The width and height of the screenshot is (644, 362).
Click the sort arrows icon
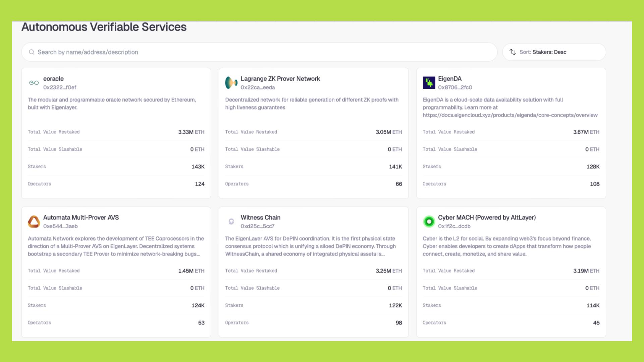(x=513, y=52)
